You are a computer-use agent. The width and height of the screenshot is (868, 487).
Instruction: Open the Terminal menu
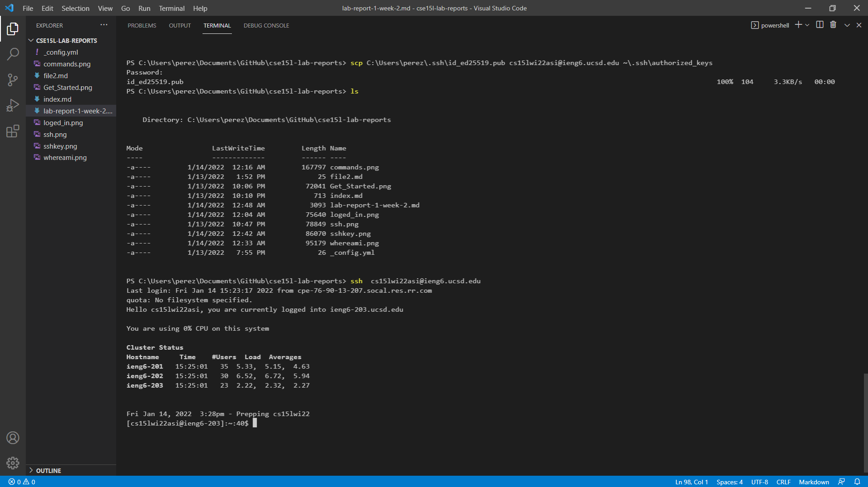171,8
